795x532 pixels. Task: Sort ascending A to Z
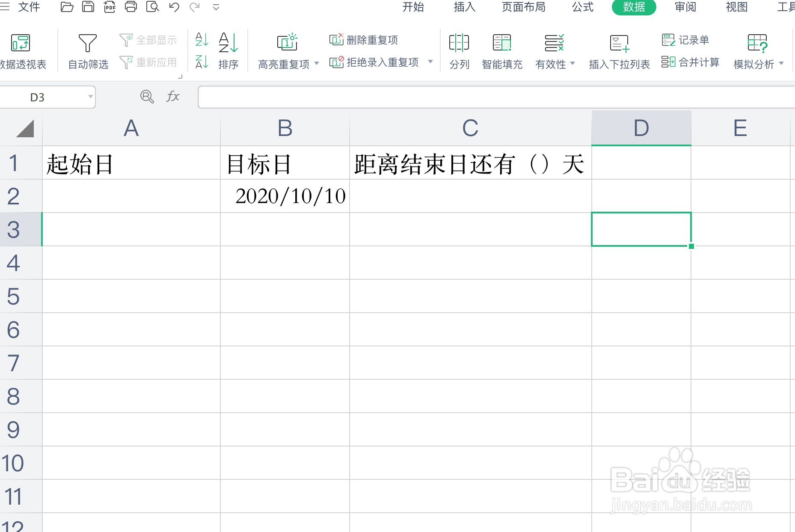(x=202, y=39)
